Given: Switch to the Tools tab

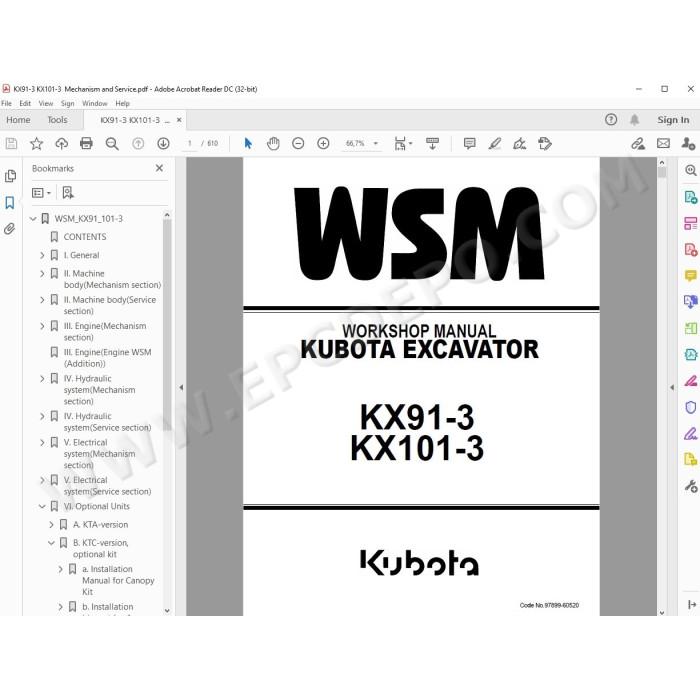Looking at the screenshot, I should 57,120.
